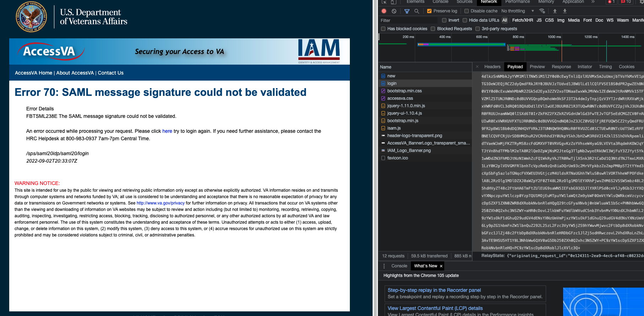The height and width of the screenshot is (316, 644).
Task: Filter requests by Doc type
Action: point(599,20)
